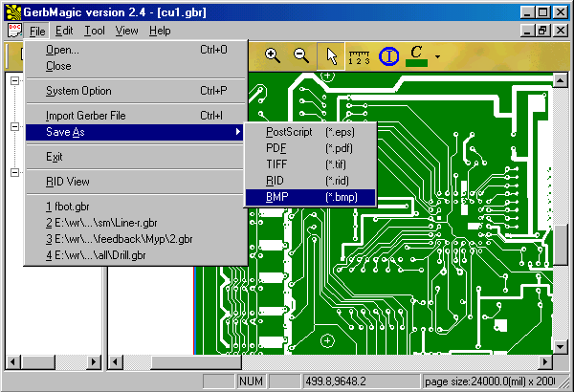Image resolution: width=574 pixels, height=392 pixels.
Task: Open recent file 1 fbot.gbr
Action: [x=136, y=207]
